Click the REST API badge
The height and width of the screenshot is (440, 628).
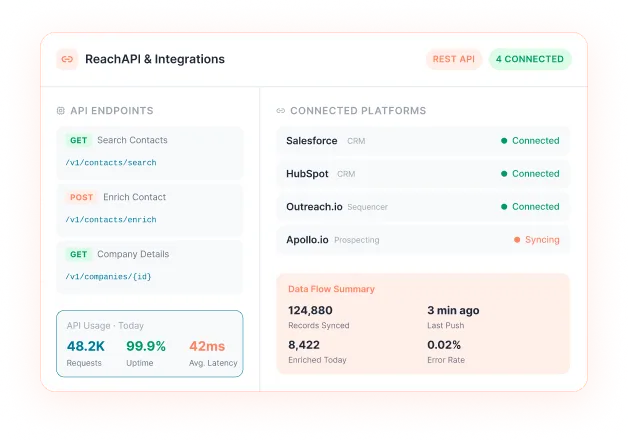tap(453, 59)
